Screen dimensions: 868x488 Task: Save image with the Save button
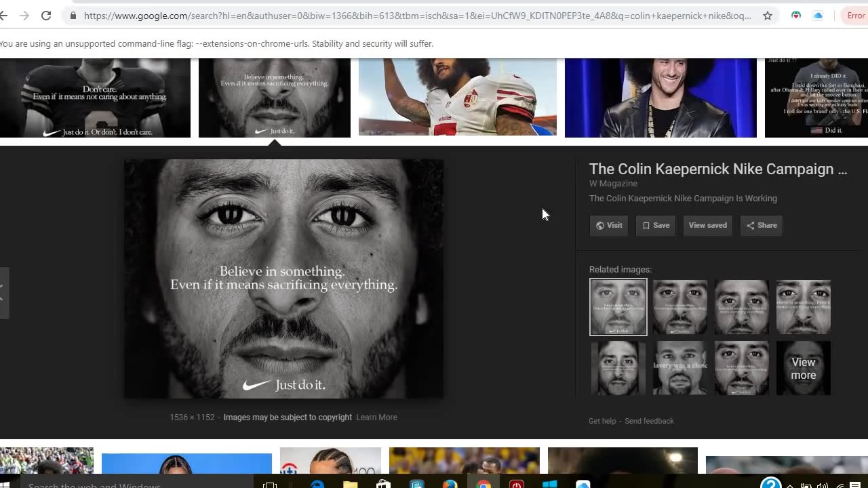pyautogui.click(x=656, y=226)
